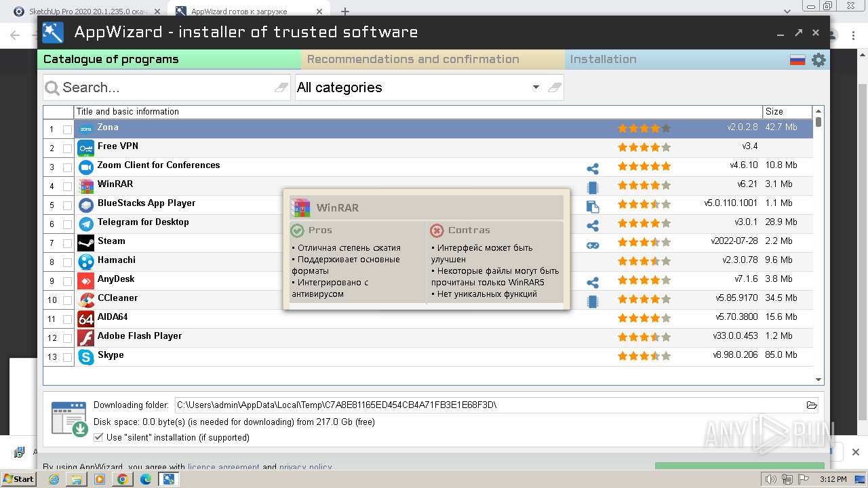The width and height of the screenshot is (868, 488).
Task: Open Internet Explorer from taskbar
Action: click(54, 479)
